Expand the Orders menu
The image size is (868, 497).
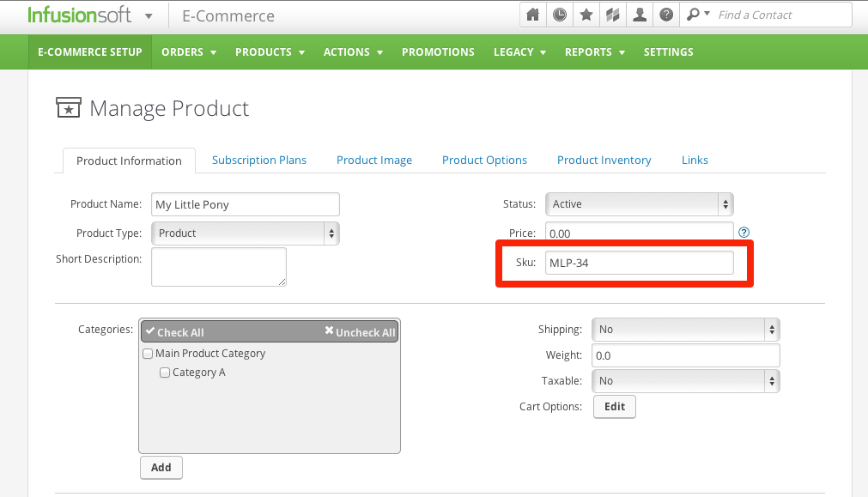click(188, 52)
